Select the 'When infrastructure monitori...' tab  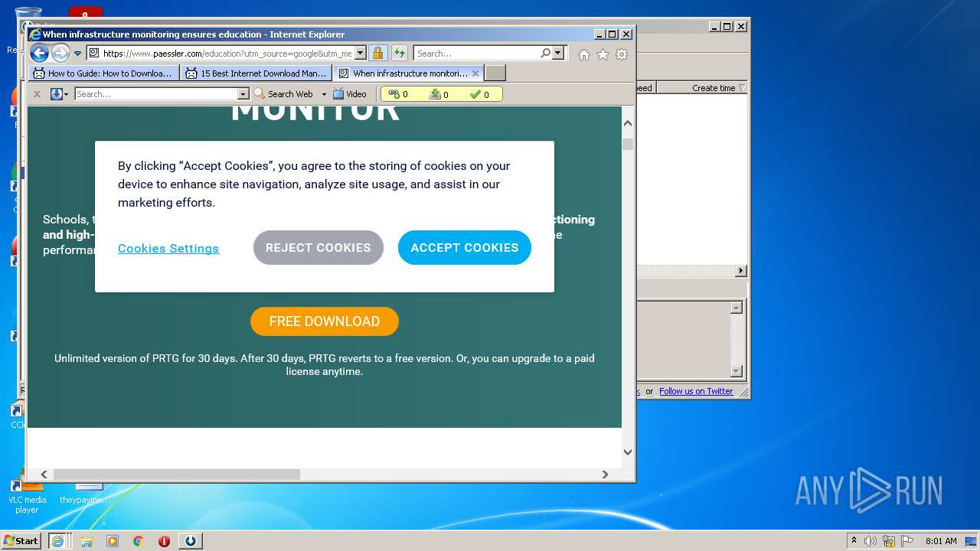pos(410,73)
